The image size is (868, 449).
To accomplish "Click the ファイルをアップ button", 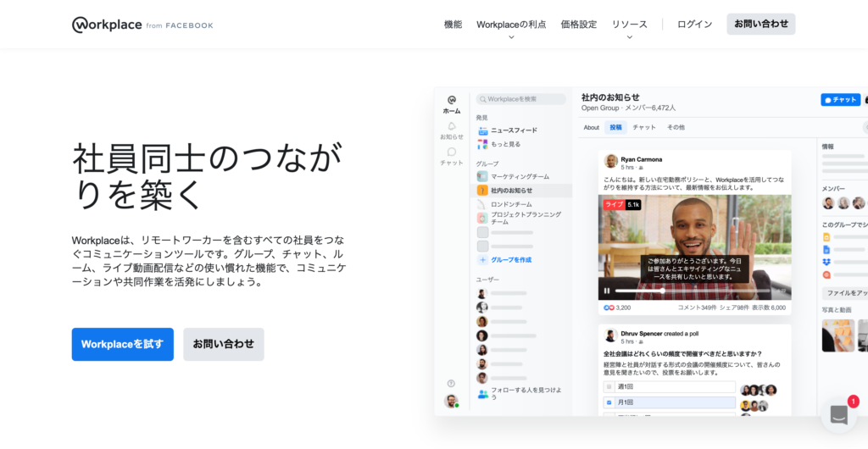I will (x=845, y=294).
